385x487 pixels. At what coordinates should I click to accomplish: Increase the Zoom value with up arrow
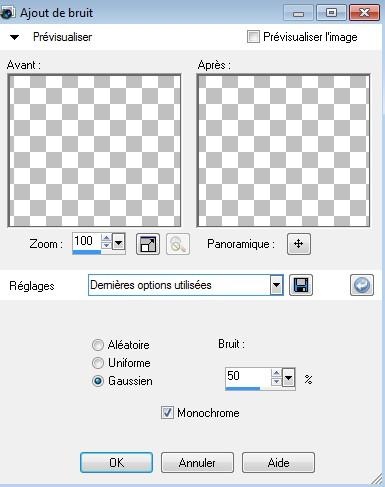[x=106, y=237]
